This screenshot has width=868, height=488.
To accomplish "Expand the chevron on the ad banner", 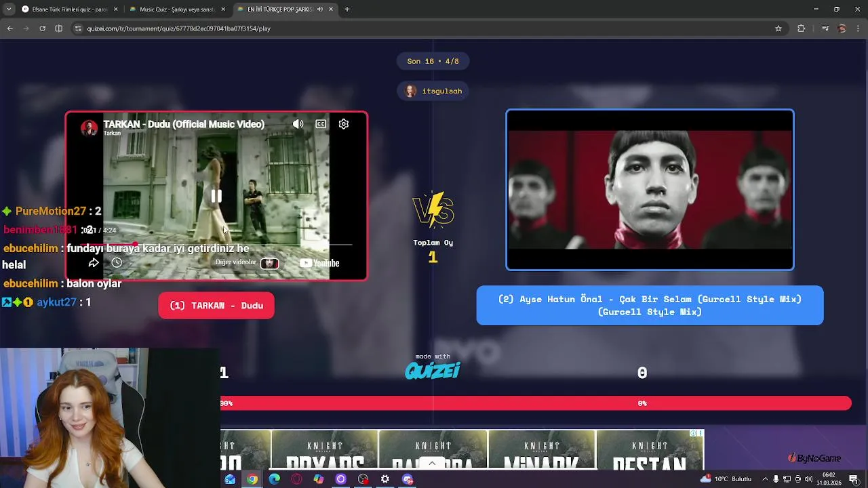I will 432,464.
